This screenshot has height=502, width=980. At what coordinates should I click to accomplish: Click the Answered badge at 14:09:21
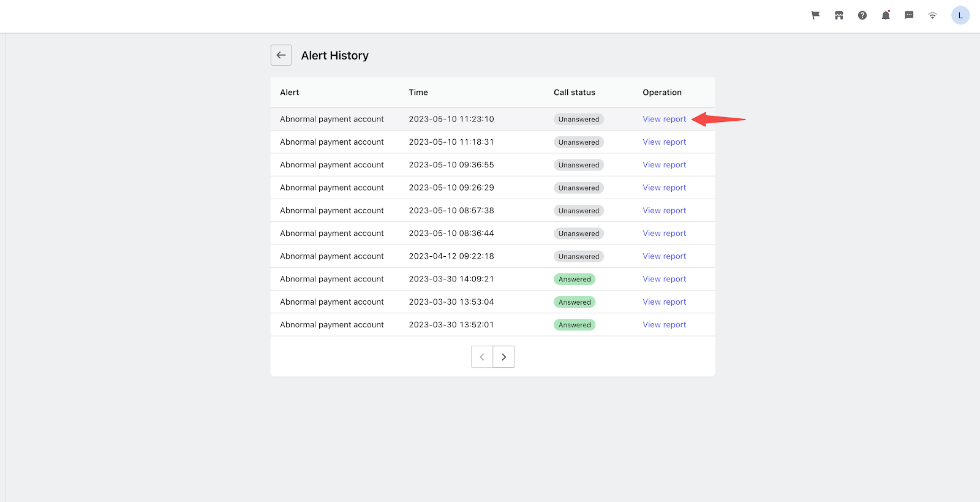(x=575, y=280)
